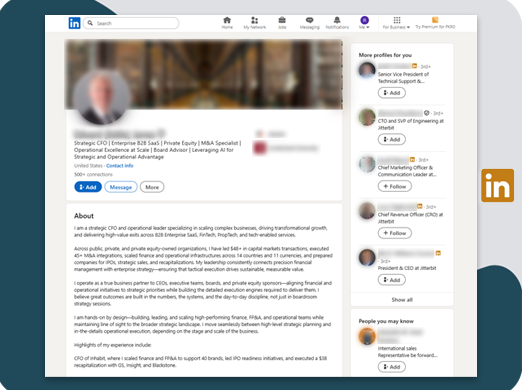Click the Message button on profile
522x390 pixels.
(121, 187)
